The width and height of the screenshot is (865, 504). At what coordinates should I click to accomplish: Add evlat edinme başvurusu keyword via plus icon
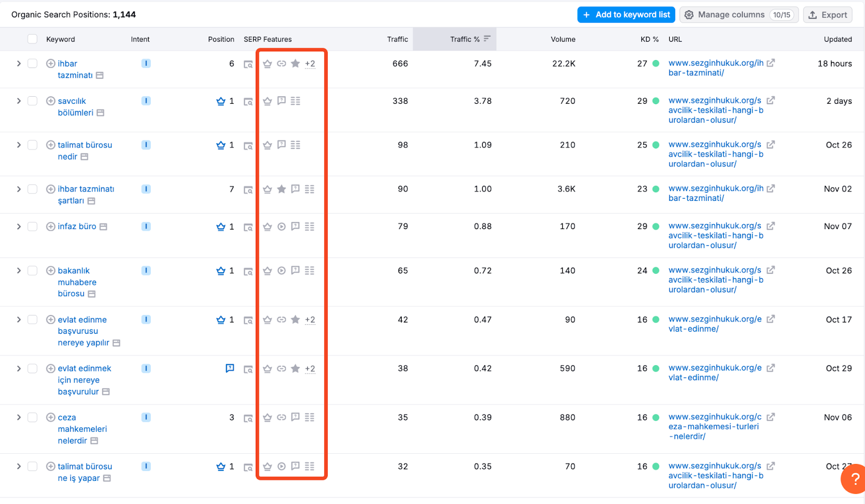pyautogui.click(x=51, y=320)
